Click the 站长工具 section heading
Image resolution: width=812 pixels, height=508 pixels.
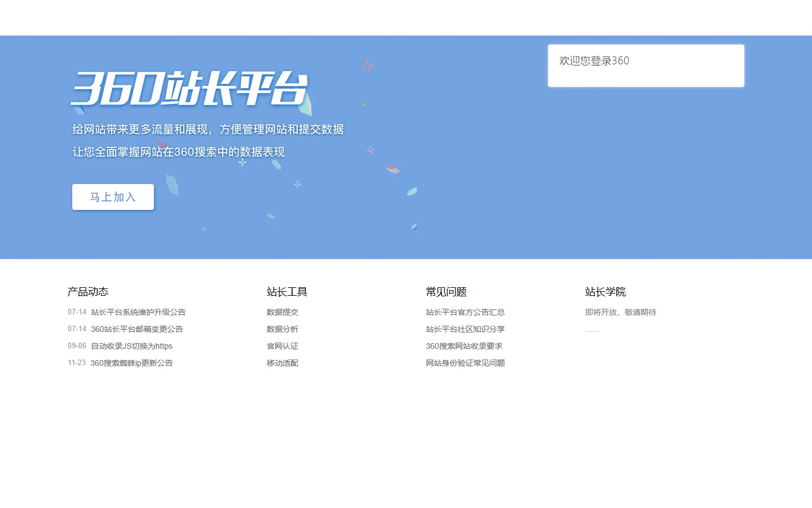[x=287, y=292]
